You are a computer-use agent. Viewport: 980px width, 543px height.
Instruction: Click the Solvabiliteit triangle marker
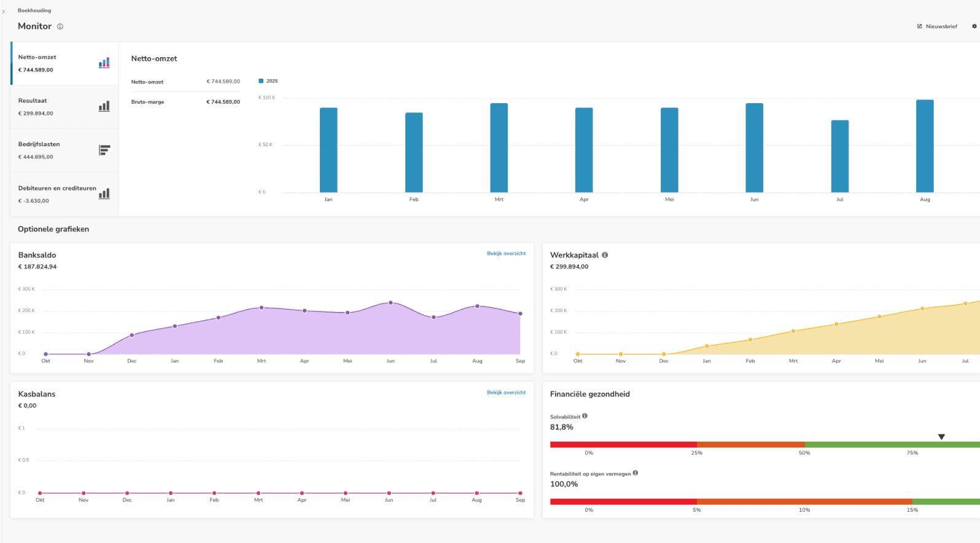tap(941, 437)
